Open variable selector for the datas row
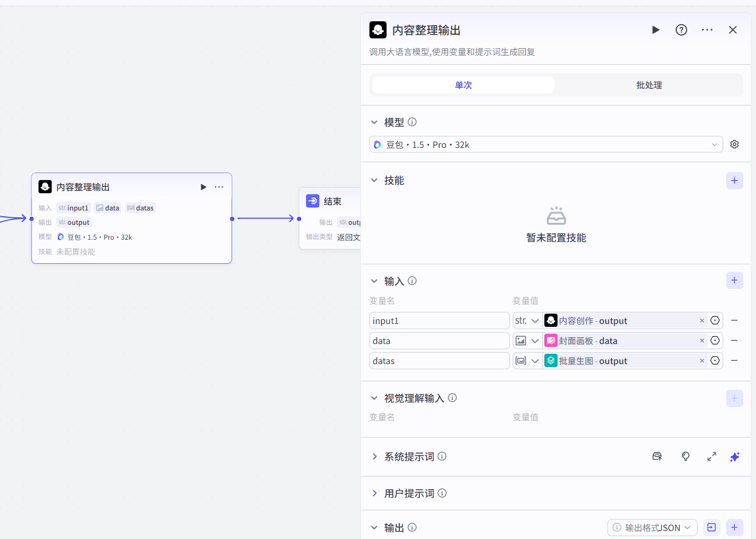Image resolution: width=756 pixels, height=539 pixels. pyautogui.click(x=715, y=361)
